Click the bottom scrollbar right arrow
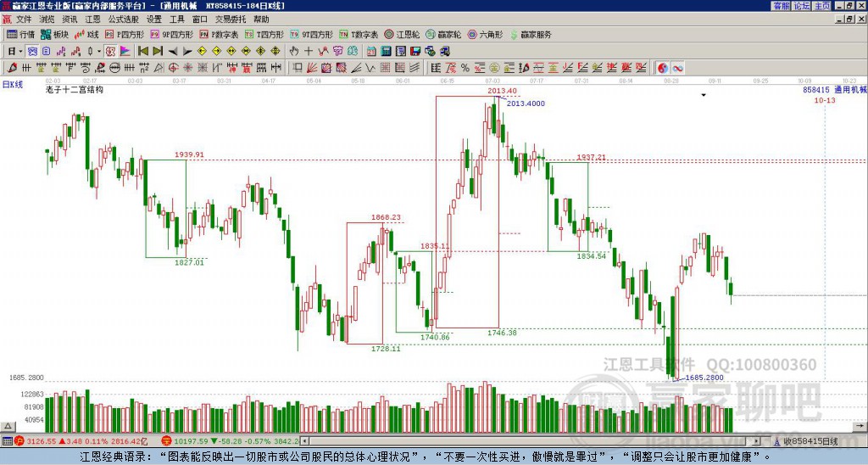868x465 pixels. pos(757,441)
